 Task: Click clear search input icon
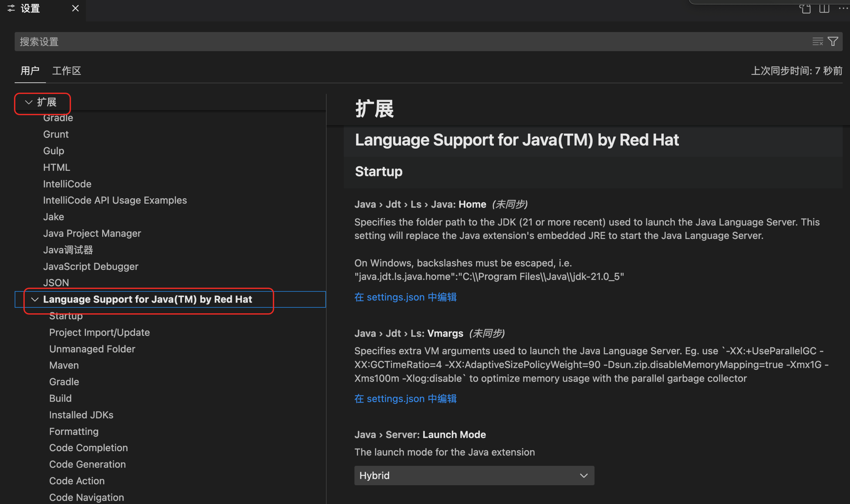(817, 42)
